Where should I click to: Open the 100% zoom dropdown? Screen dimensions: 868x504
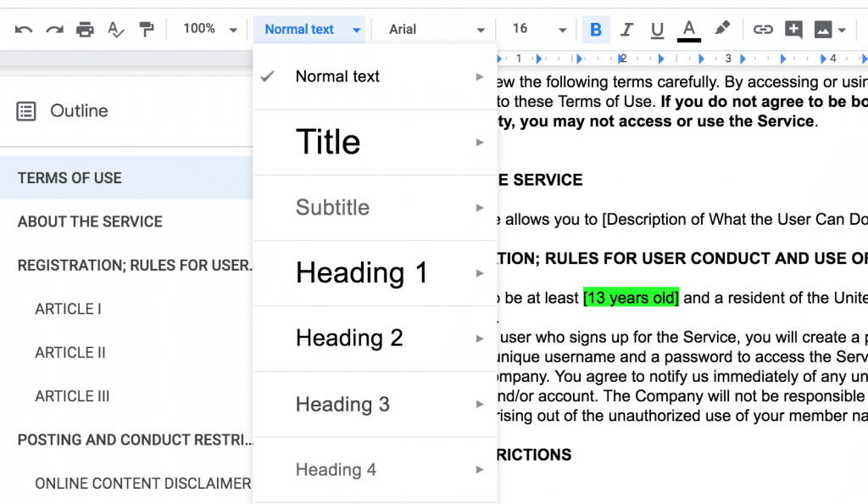point(209,29)
